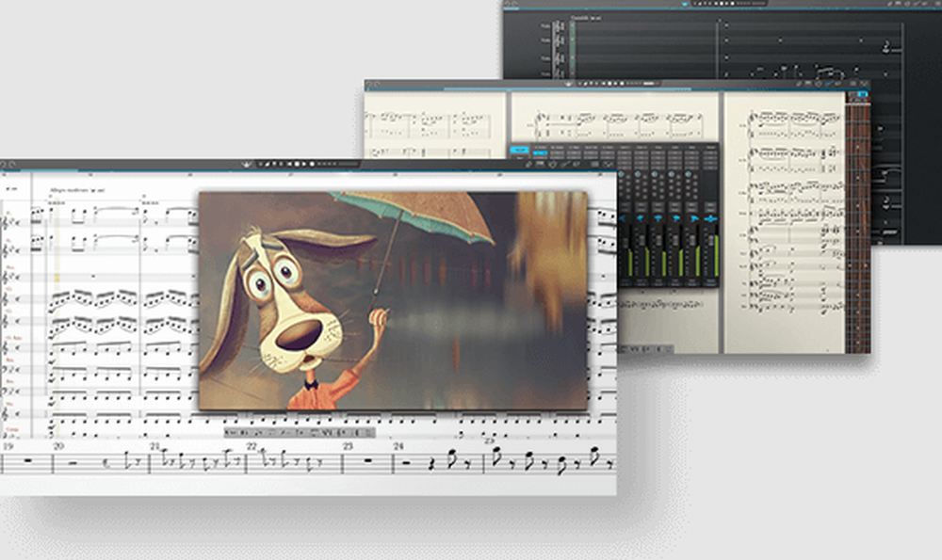
Task: Click the rightmost icon in the middle window toolbar
Action: point(864,84)
